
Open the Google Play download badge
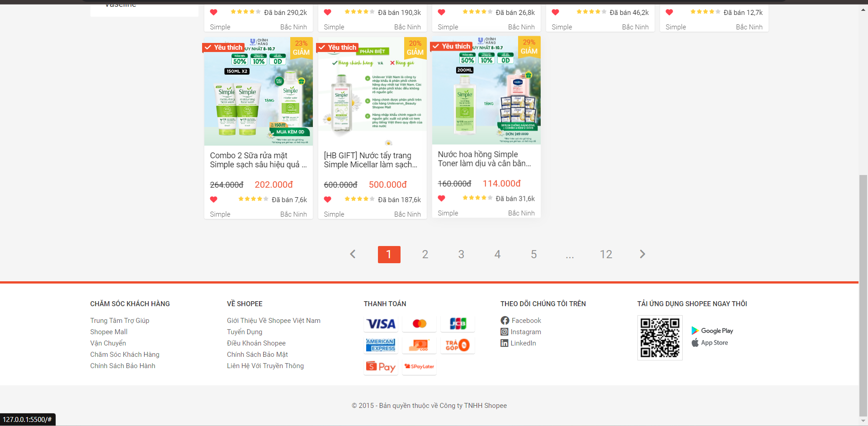pos(712,331)
